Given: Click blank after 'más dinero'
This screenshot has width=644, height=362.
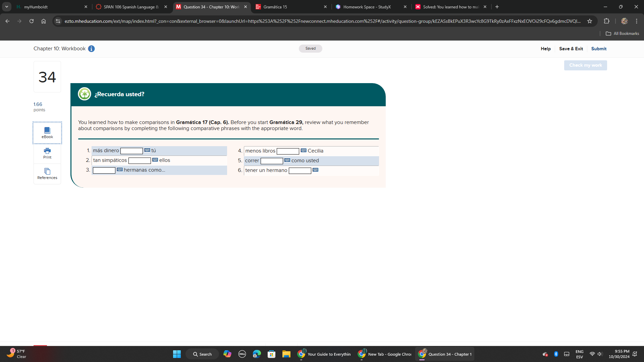Looking at the screenshot, I should [131, 151].
